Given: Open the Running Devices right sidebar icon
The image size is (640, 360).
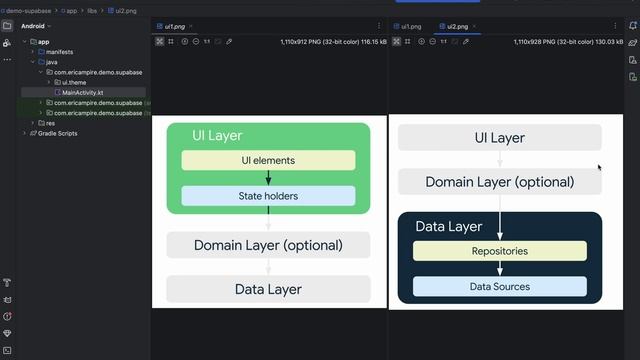Looking at the screenshot, I should (633, 77).
